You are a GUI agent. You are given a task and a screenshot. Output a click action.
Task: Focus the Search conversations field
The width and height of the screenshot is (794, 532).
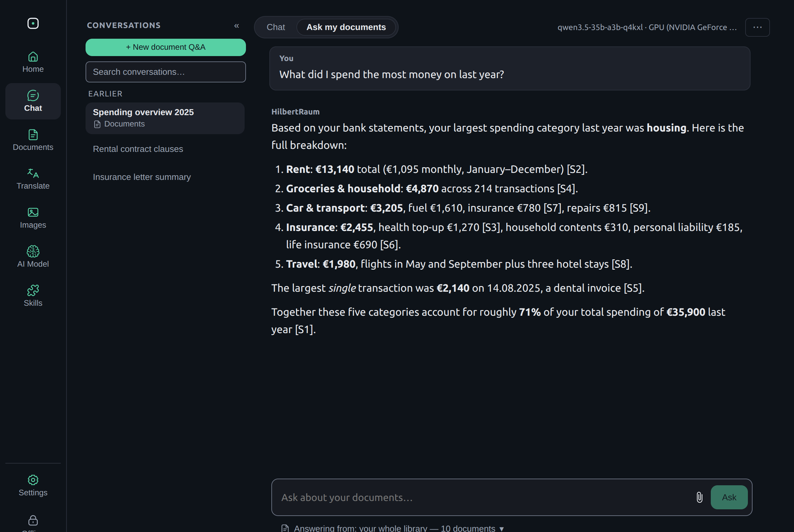[166, 72]
